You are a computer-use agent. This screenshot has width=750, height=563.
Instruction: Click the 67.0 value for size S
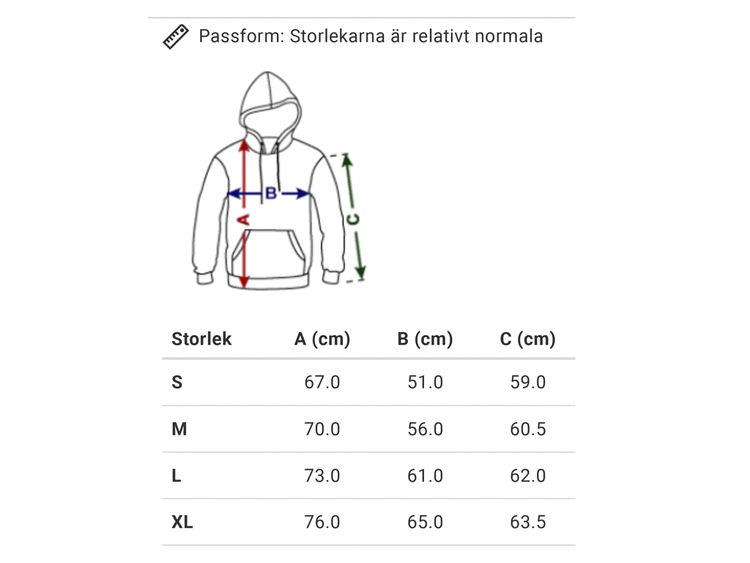(322, 382)
